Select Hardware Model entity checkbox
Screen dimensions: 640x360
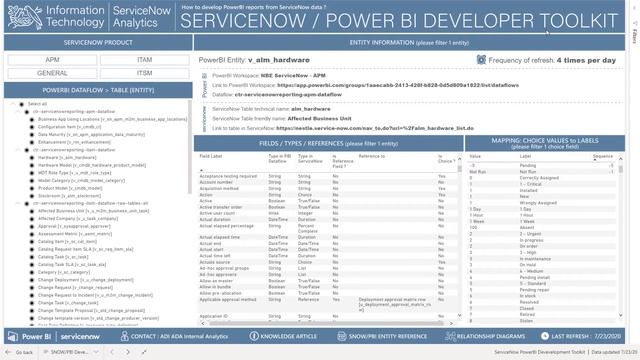32,165
